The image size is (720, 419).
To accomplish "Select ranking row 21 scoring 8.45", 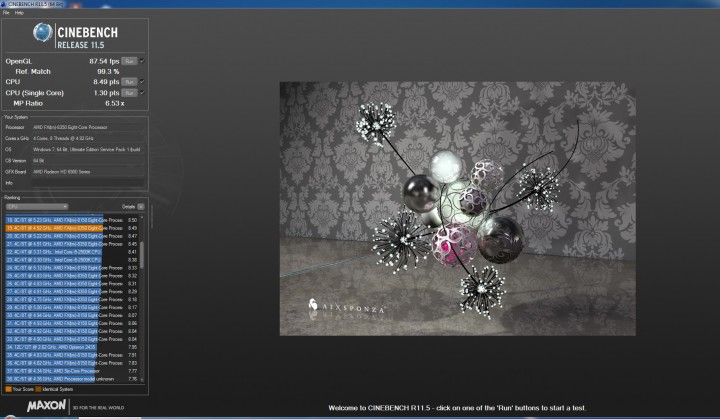I will (x=72, y=244).
